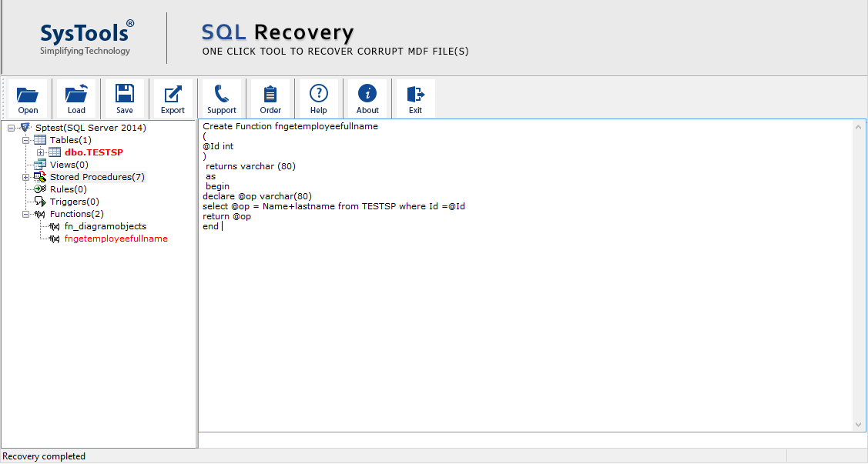The image size is (868, 464).
Task: Expand the Stored Procedures(7) node
Action: click(x=25, y=178)
